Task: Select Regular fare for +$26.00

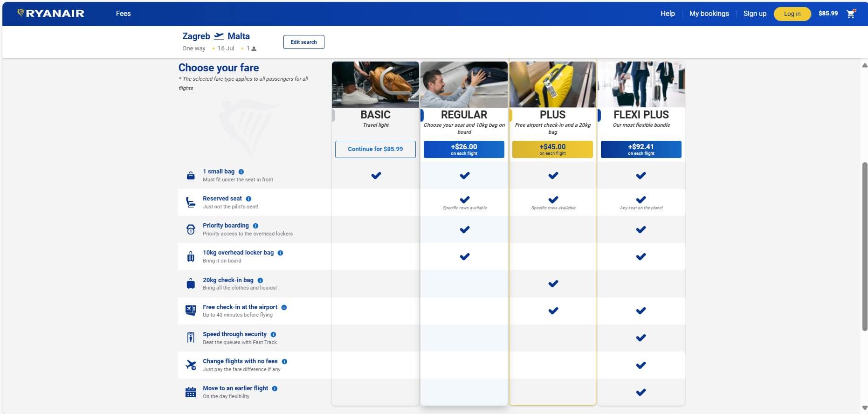Action: 464,149
